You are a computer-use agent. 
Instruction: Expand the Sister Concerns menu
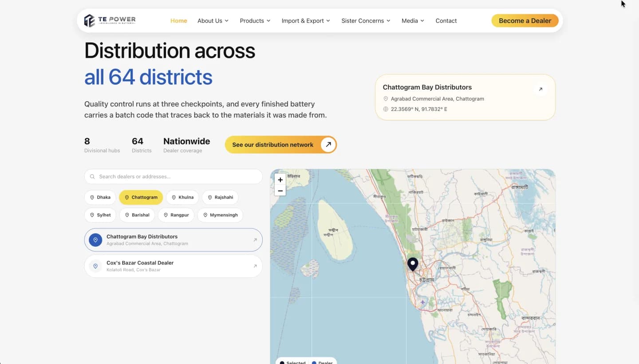click(366, 21)
